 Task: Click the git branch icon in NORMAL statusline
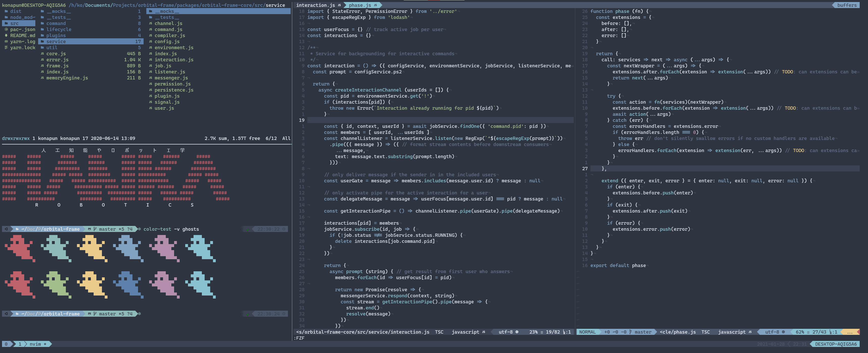pyautogui.click(x=631, y=332)
